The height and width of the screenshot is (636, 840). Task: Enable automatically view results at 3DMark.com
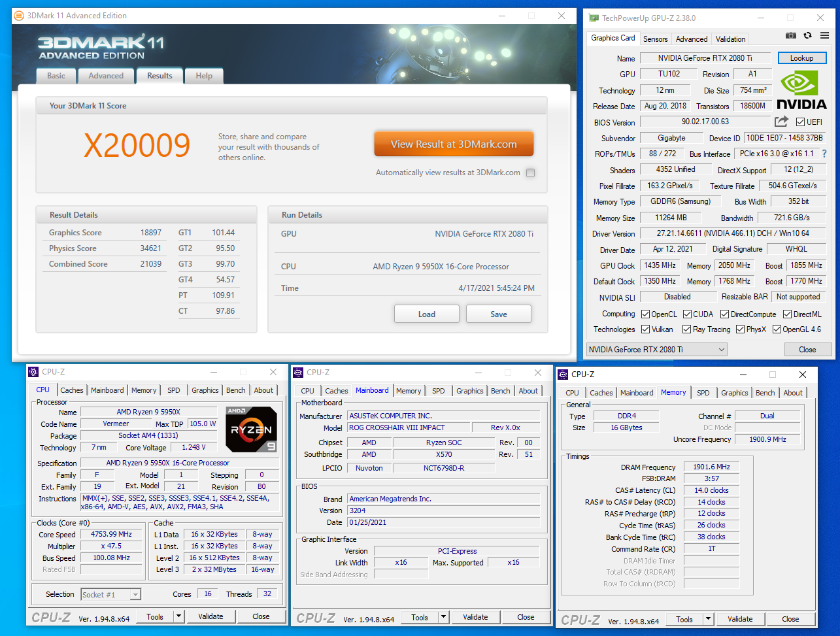coord(530,173)
